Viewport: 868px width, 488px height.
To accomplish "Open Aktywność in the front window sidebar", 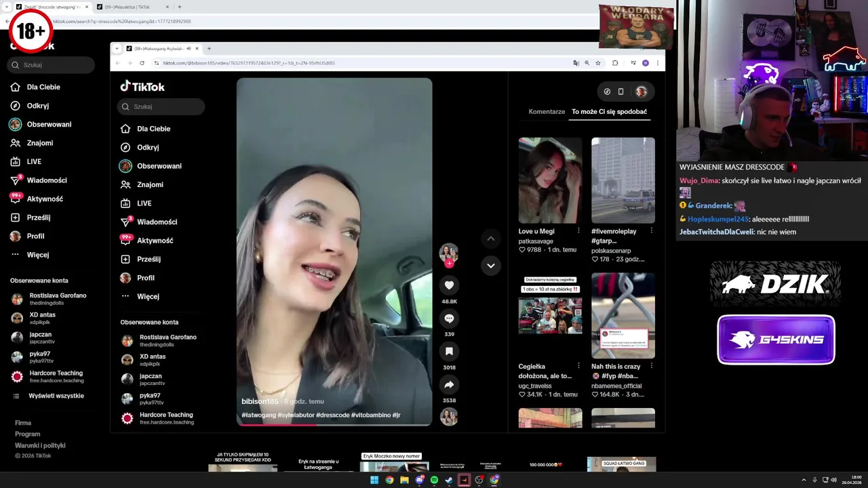I will click(155, 241).
